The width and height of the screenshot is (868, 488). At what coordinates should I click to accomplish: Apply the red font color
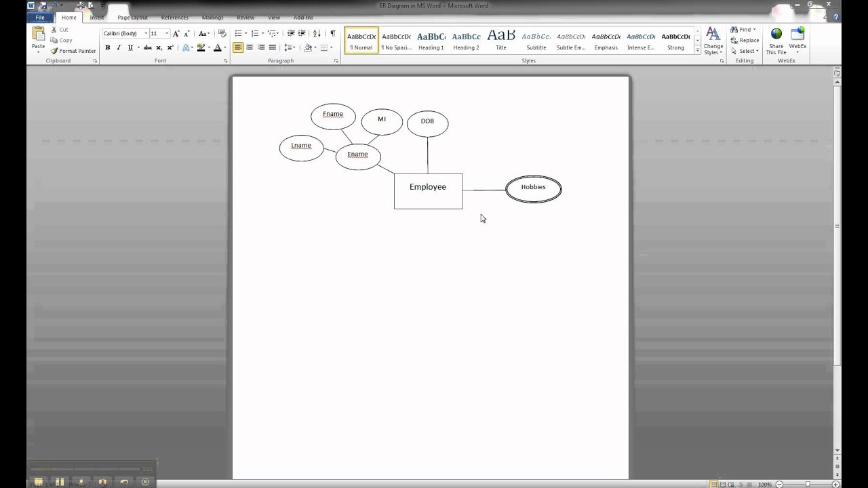pos(217,47)
